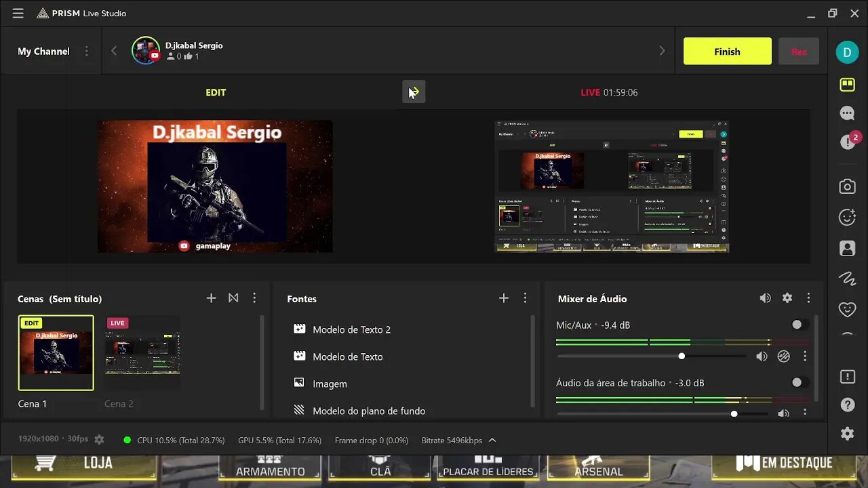The width and height of the screenshot is (868, 488).
Task: Mute Áudio da área de trabalho speaker
Action: pyautogui.click(x=783, y=413)
